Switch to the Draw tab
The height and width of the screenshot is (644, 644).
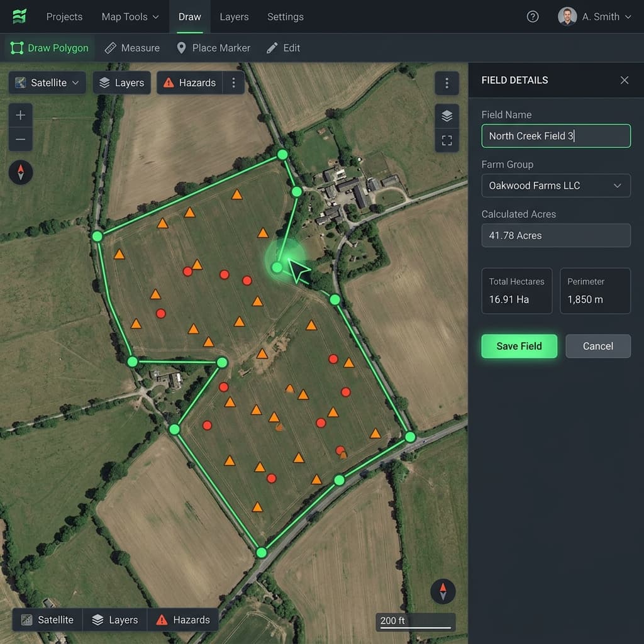[x=189, y=17]
